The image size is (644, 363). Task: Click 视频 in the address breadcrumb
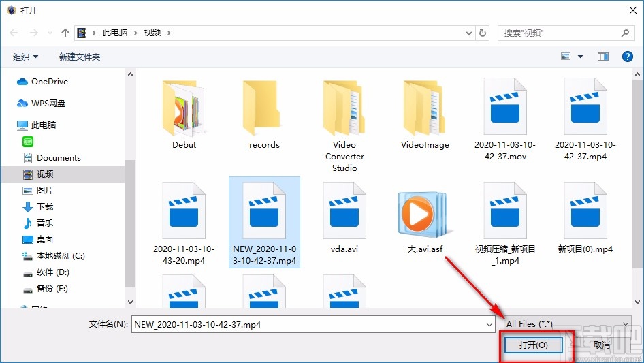[152, 33]
